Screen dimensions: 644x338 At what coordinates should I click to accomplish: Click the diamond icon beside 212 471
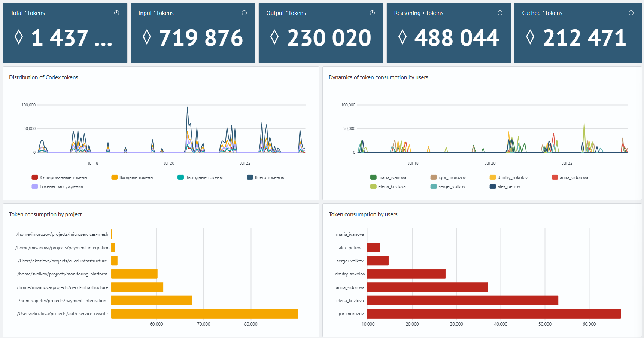click(530, 37)
